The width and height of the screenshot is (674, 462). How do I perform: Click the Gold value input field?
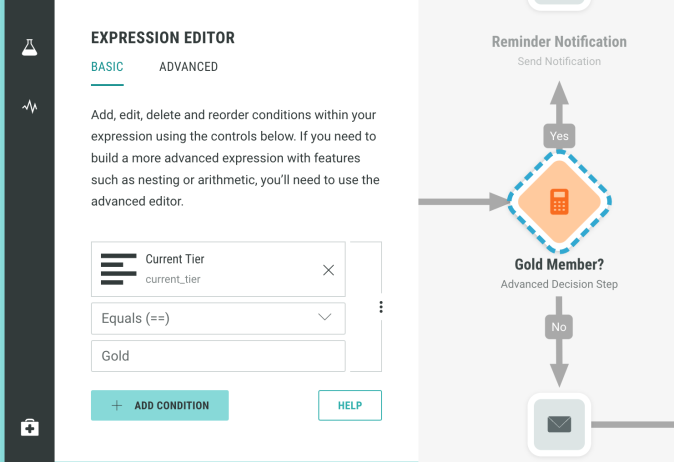click(218, 356)
